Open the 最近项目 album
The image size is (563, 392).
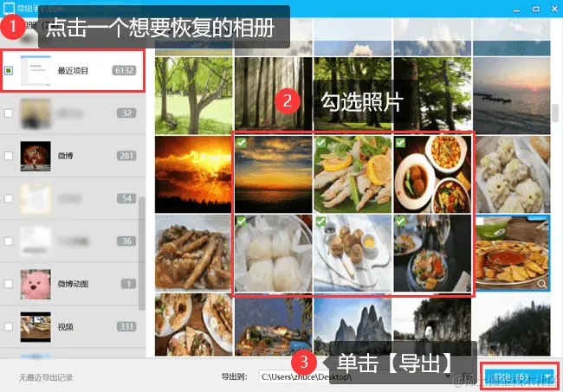(x=73, y=71)
